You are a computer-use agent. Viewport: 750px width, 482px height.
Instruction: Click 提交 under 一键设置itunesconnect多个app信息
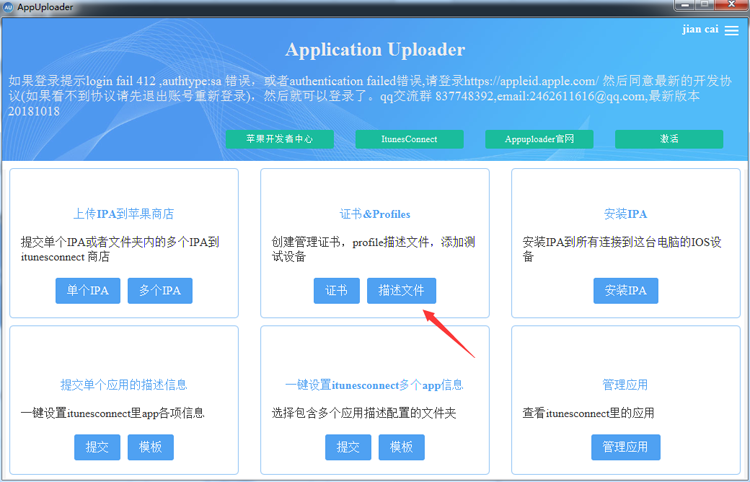[x=348, y=447]
